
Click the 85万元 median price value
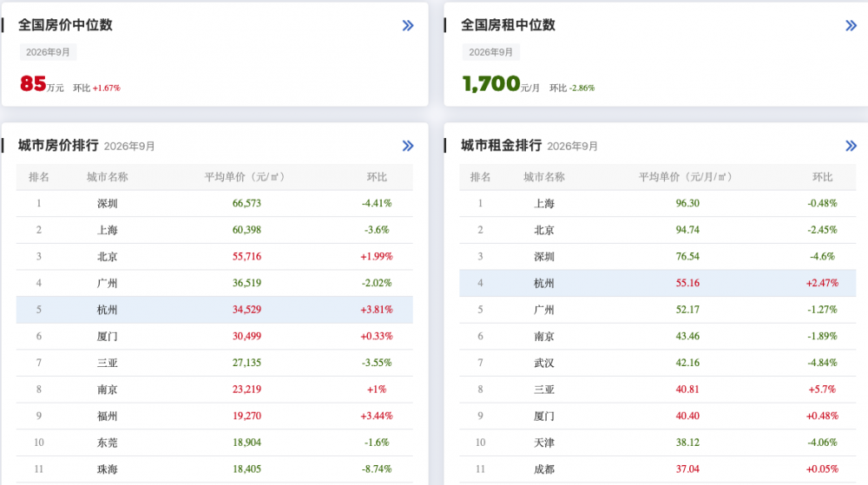42,84
